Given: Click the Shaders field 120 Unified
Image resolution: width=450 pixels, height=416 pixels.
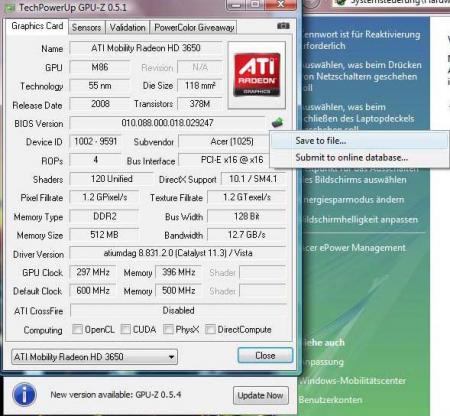Looking at the screenshot, I should (112, 179).
